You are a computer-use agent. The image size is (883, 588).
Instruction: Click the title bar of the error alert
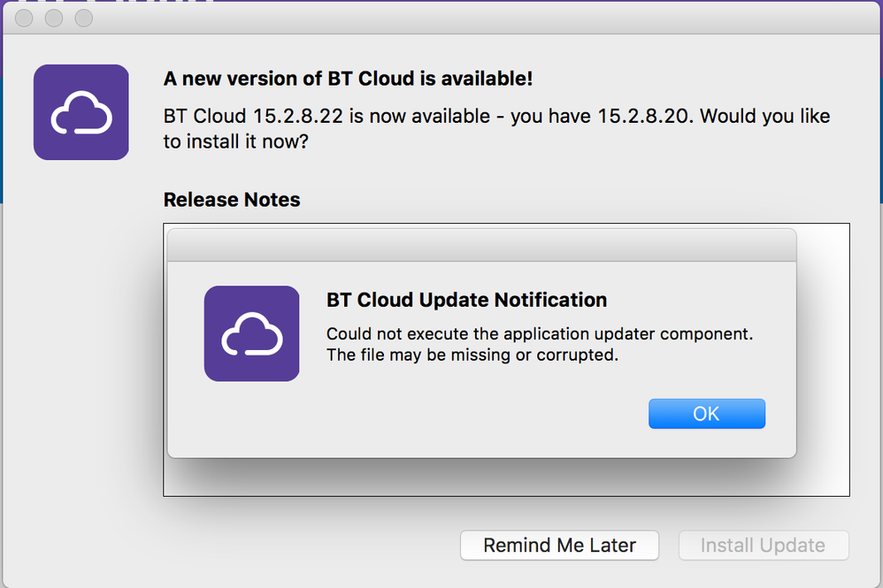482,245
